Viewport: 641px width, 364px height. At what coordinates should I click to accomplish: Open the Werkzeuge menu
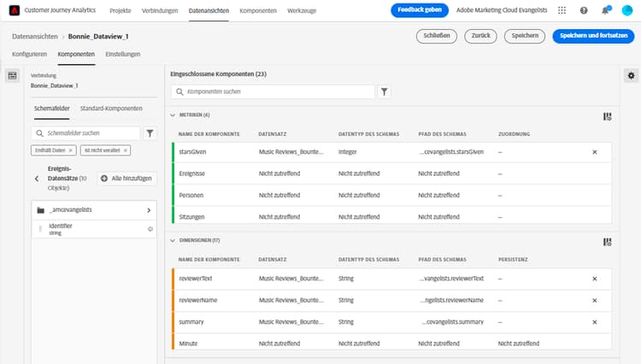coord(302,10)
